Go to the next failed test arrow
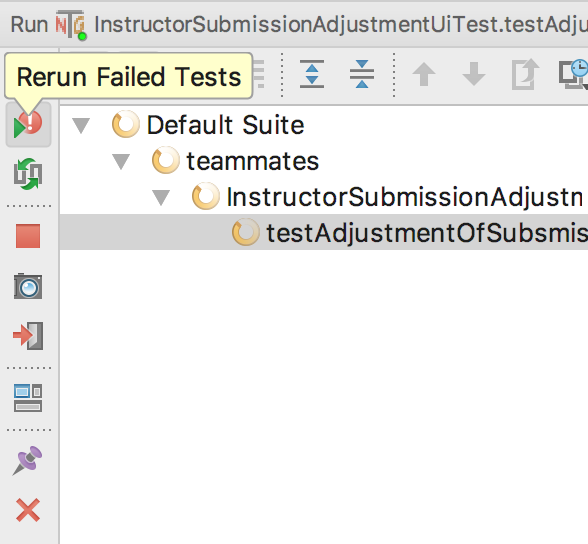 [474, 74]
